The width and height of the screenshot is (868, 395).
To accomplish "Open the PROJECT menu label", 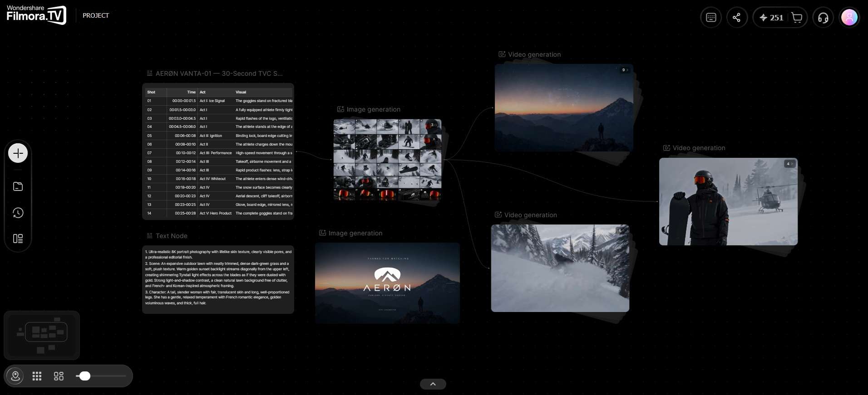I will point(96,15).
